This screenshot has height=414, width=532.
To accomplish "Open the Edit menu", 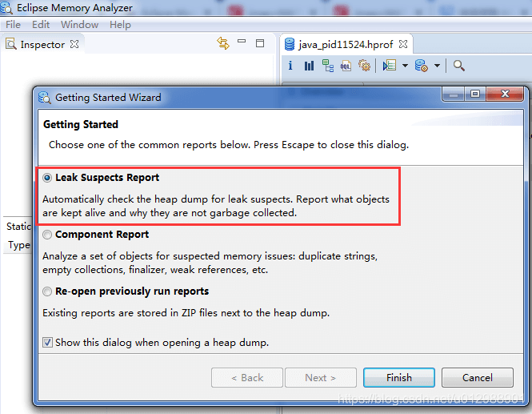I will 41,25.
